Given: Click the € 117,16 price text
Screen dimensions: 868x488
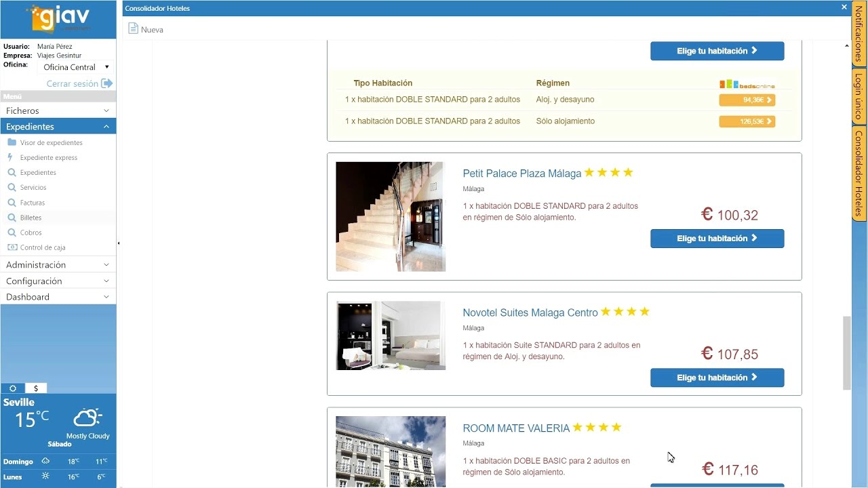Looking at the screenshot, I should [x=730, y=469].
